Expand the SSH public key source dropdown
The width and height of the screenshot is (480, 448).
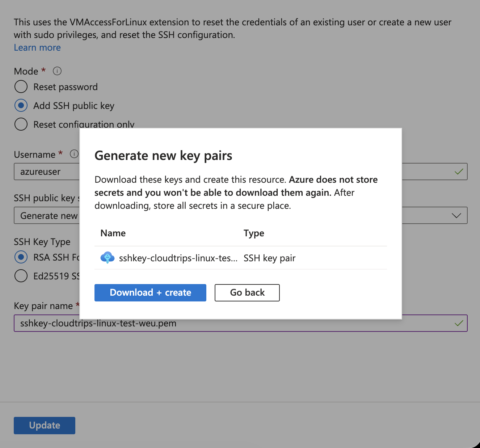click(456, 215)
